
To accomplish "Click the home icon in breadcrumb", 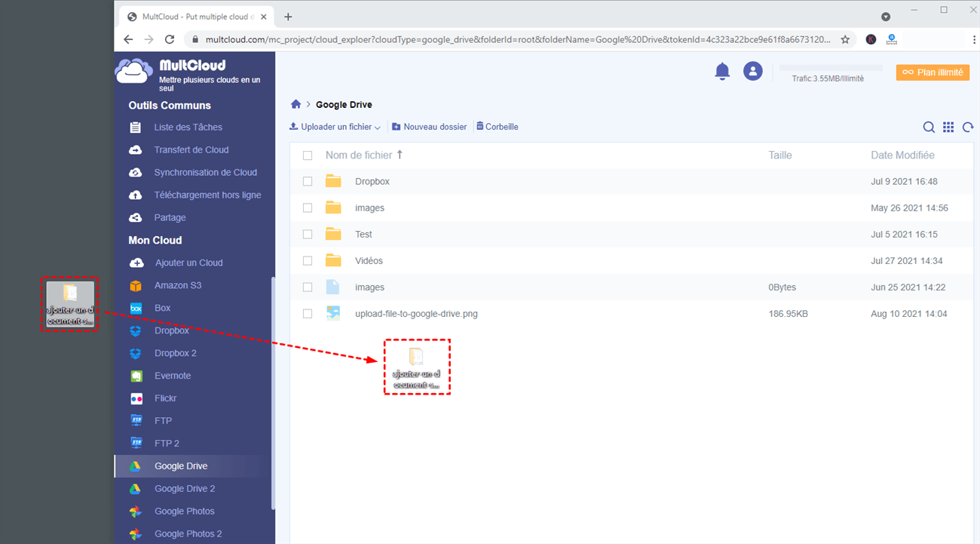I will pos(296,104).
